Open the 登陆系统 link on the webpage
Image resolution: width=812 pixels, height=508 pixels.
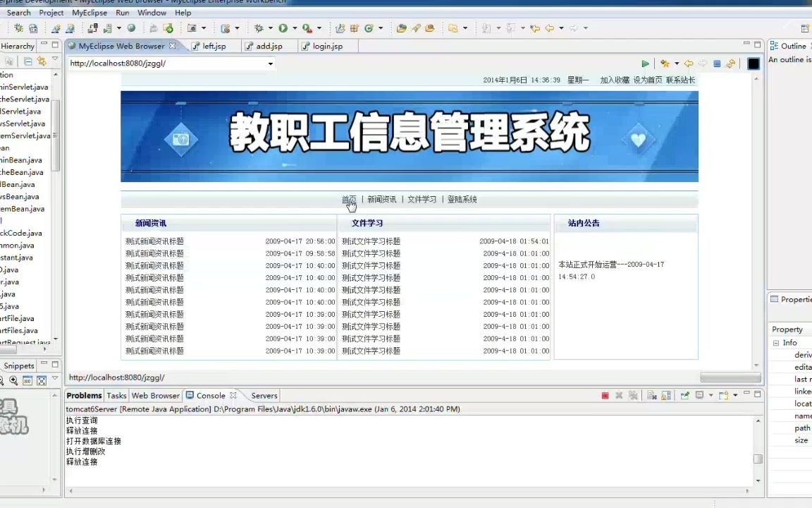[462, 199]
